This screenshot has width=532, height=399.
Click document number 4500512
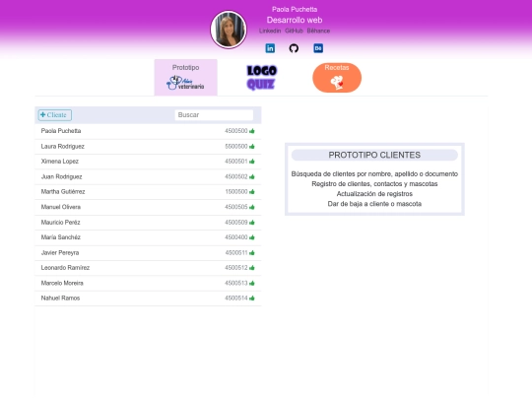pos(236,268)
